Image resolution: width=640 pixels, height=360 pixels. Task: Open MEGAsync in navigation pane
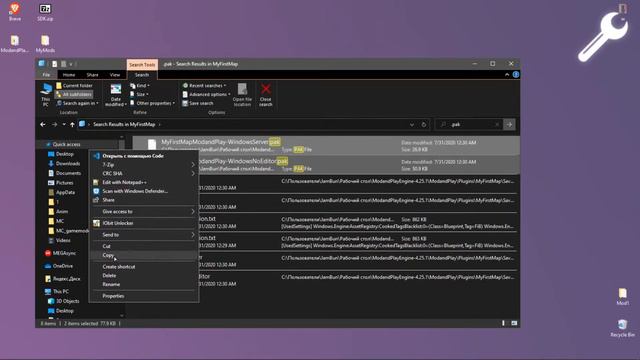tap(60, 253)
